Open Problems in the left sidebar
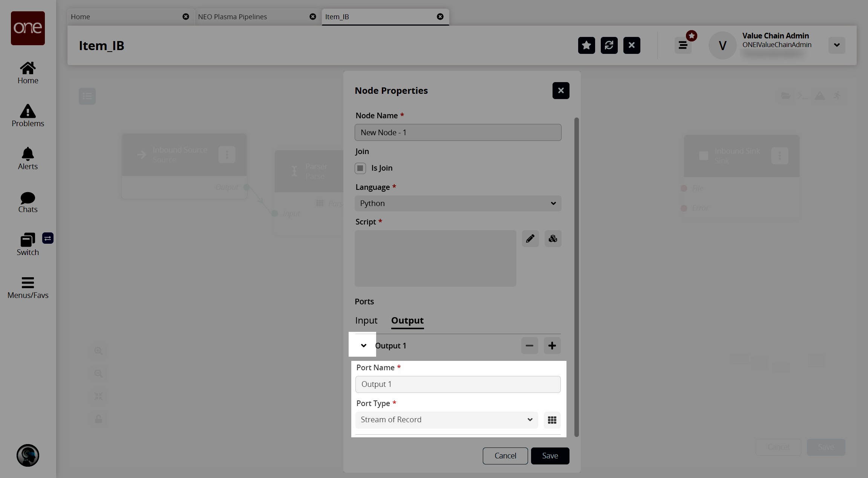This screenshot has height=478, width=868. tap(28, 116)
